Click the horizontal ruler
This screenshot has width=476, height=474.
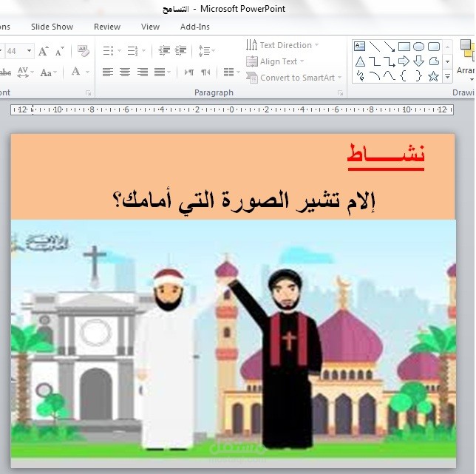[x=232, y=109]
